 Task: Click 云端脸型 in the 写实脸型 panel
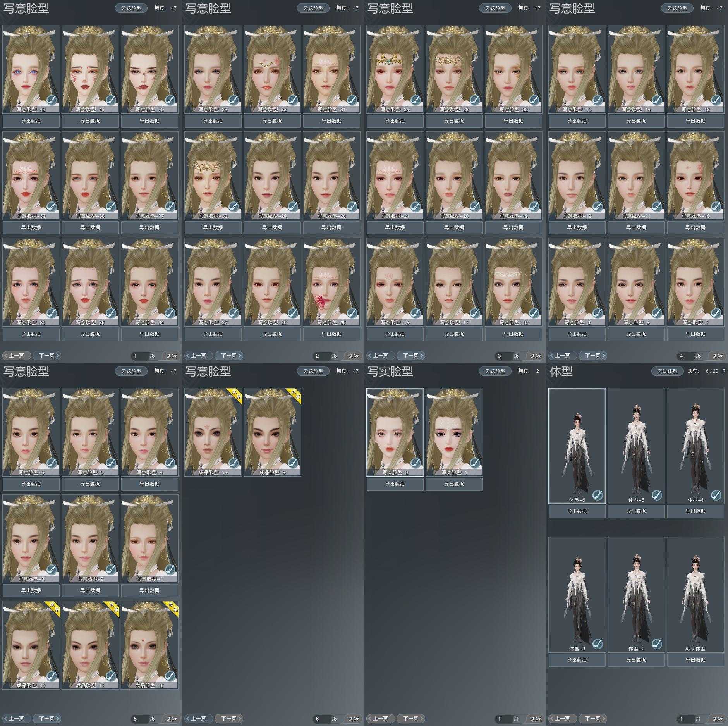click(495, 371)
